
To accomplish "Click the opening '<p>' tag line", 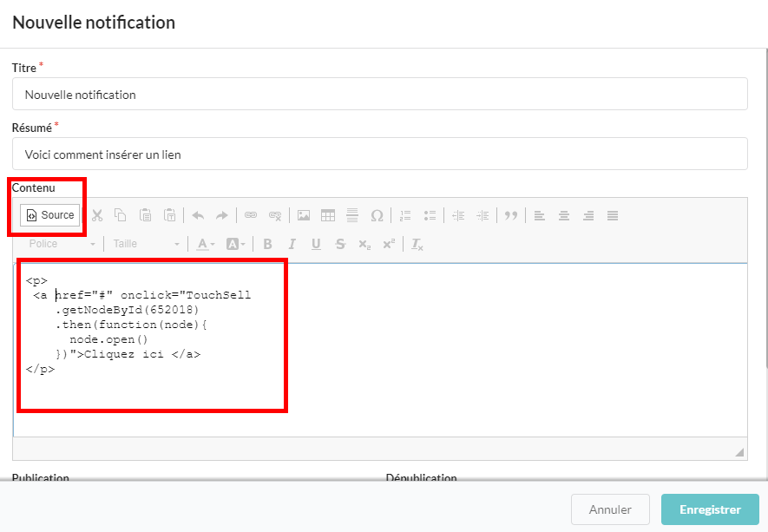I will tap(36, 280).
